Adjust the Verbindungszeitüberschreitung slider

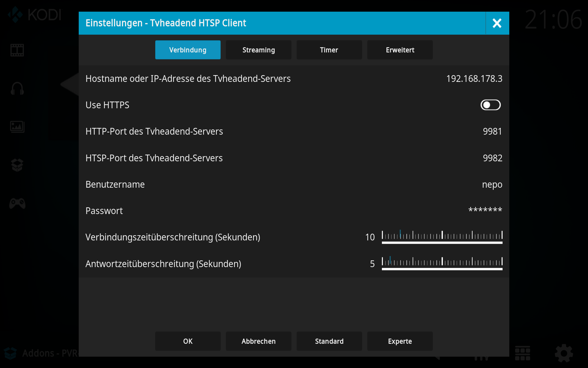pyautogui.click(x=442, y=237)
